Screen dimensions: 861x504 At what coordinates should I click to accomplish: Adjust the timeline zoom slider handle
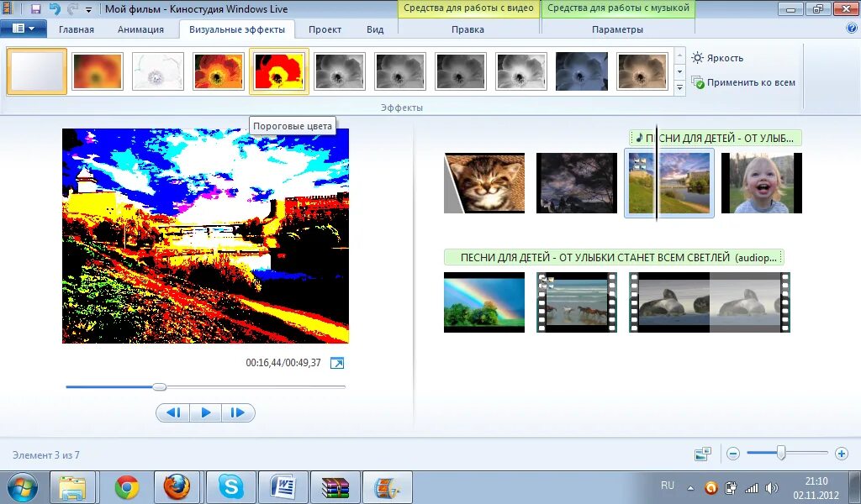coord(781,453)
